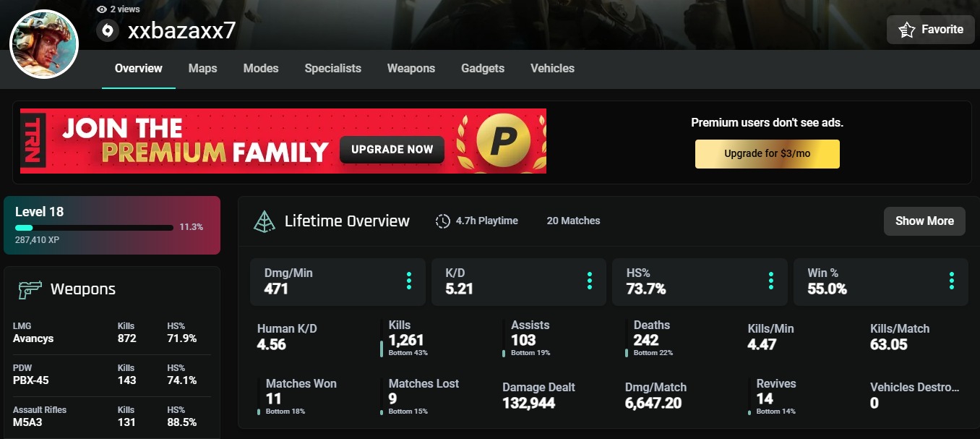980x439 pixels.
Task: Click the pyramid icon beside Lifetime Overview
Action: (x=265, y=221)
